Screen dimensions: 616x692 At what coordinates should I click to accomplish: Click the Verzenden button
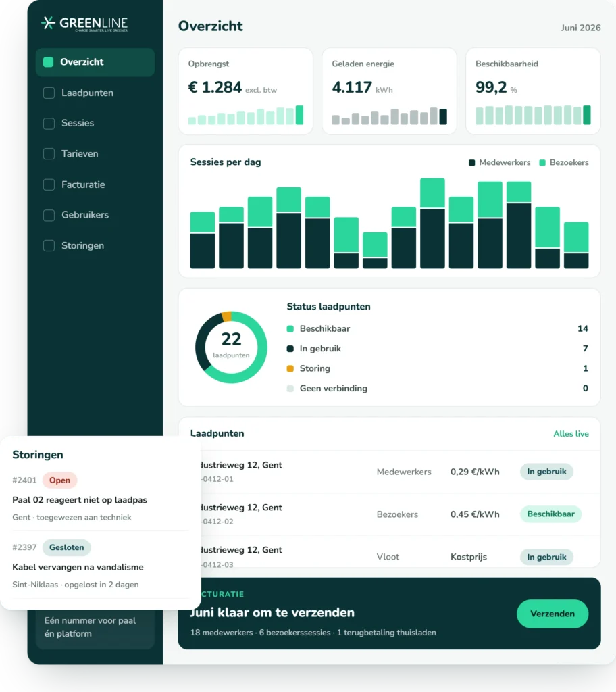pyautogui.click(x=553, y=614)
